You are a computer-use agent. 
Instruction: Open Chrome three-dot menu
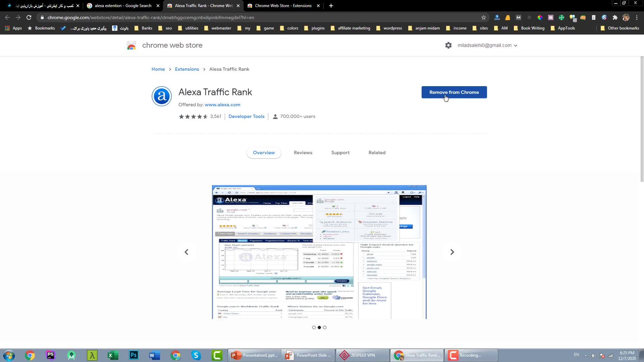click(x=637, y=17)
